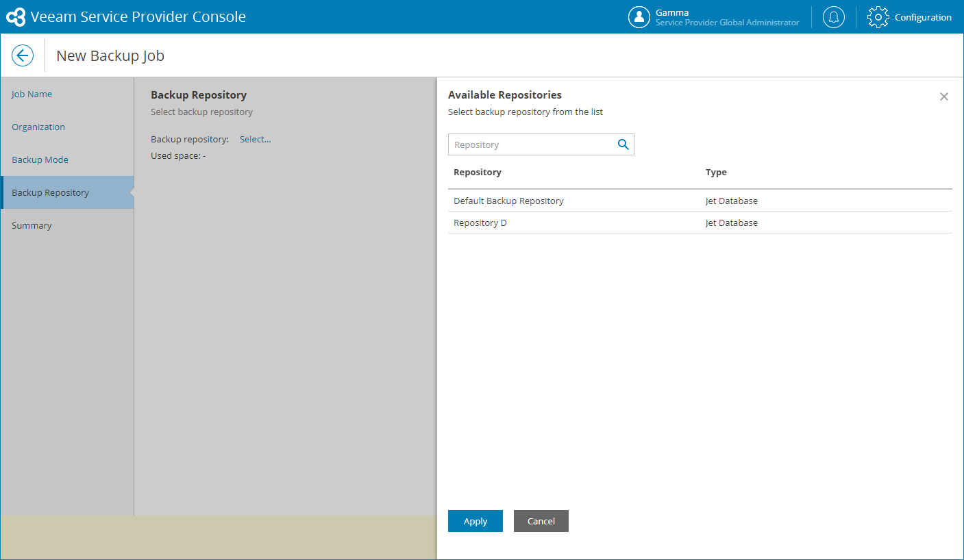Sort by the Type column header

716,172
